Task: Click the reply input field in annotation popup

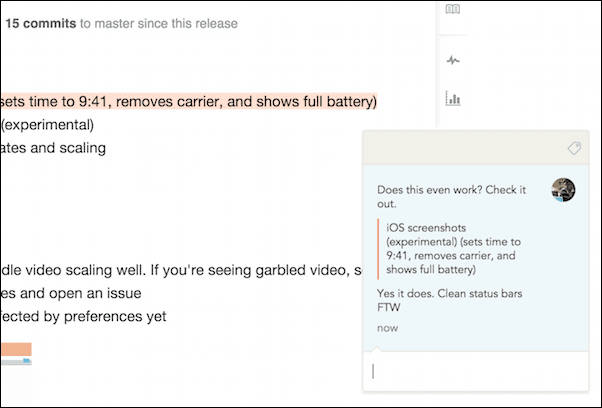Action: [x=476, y=372]
